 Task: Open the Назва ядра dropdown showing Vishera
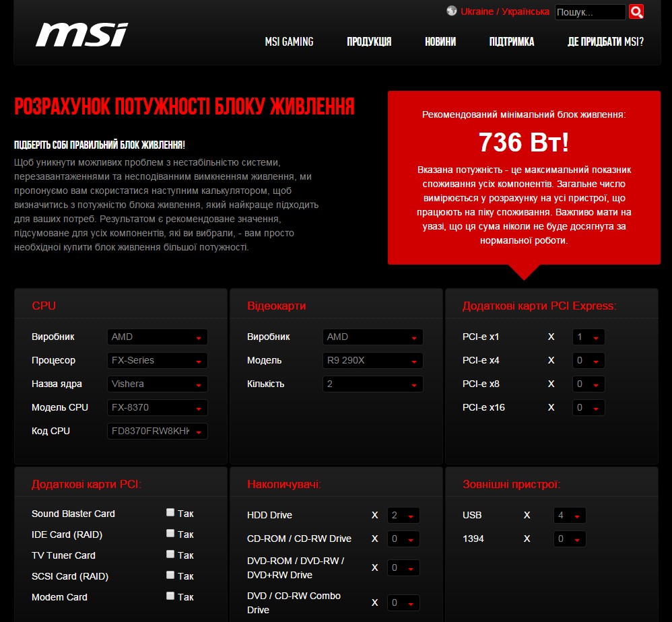158,384
